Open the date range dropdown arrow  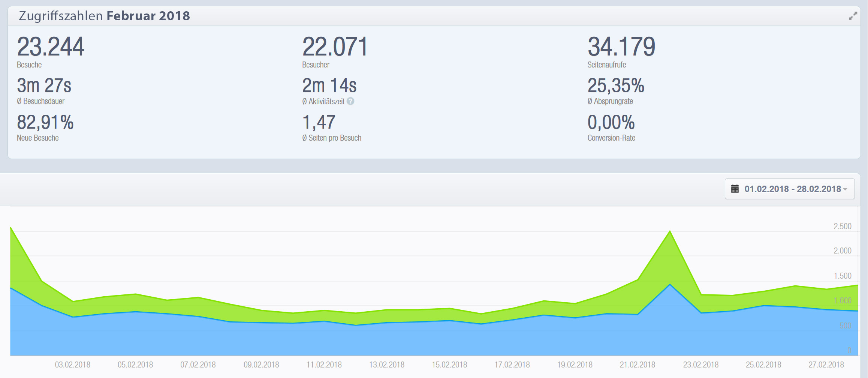tap(845, 189)
